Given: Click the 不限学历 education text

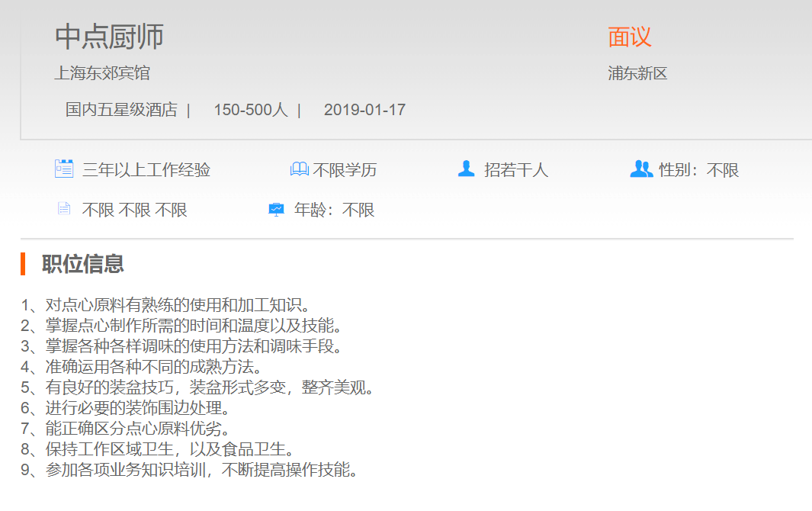Looking at the screenshot, I should [x=345, y=170].
